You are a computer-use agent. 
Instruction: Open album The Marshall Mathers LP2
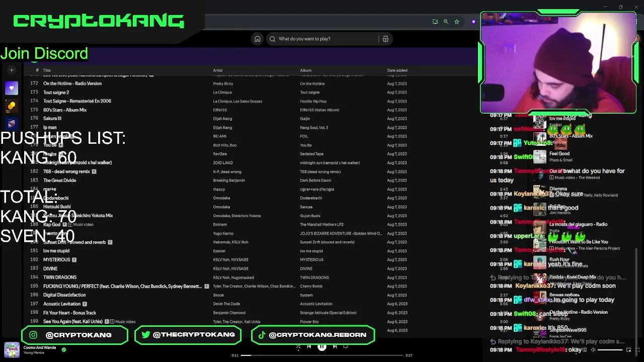pyautogui.click(x=321, y=225)
